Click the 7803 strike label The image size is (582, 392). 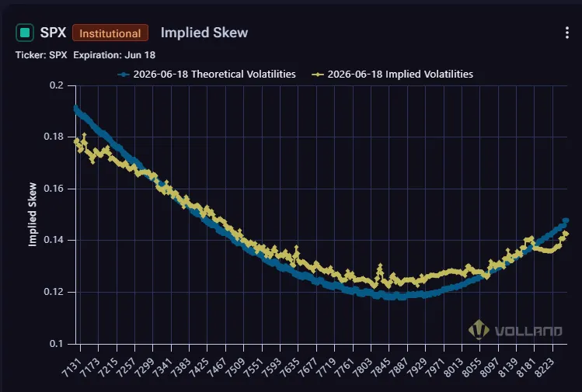363,367
